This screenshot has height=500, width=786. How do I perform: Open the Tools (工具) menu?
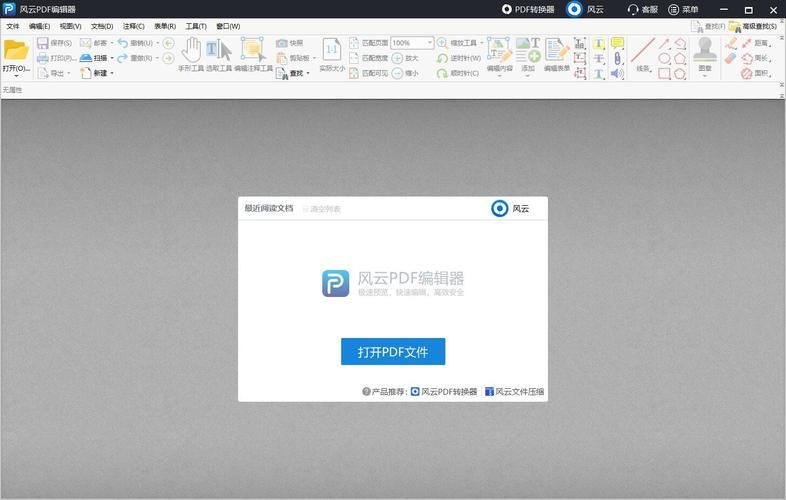(196, 26)
